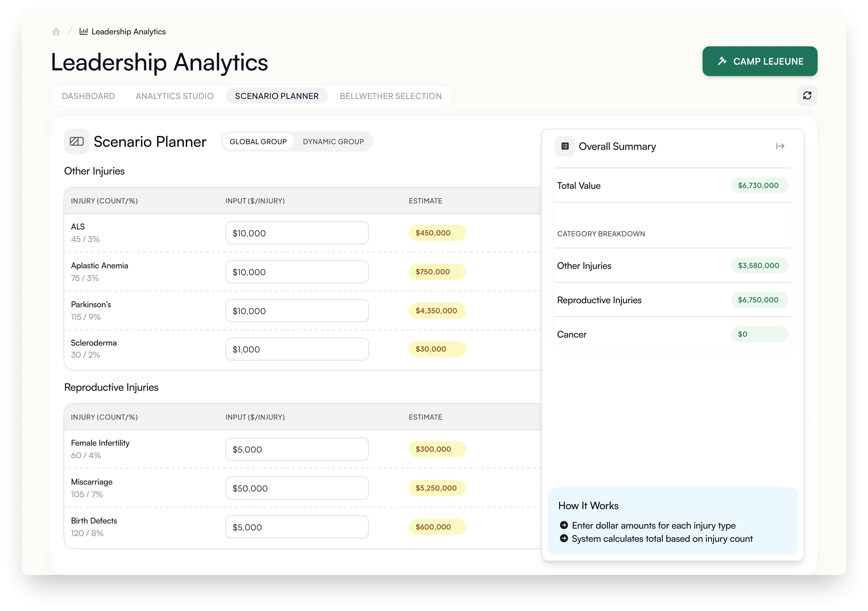
Task: Click the '105 / 7%' count text
Action: coord(87,494)
